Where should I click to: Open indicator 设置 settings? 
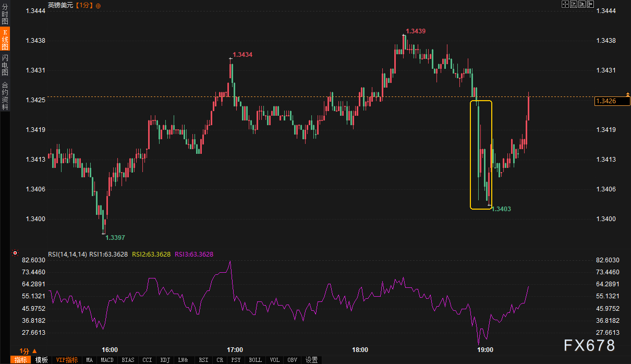[x=311, y=360]
